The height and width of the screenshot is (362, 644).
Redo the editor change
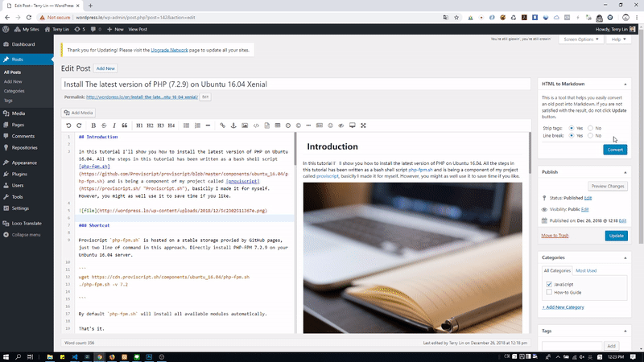[79, 125]
